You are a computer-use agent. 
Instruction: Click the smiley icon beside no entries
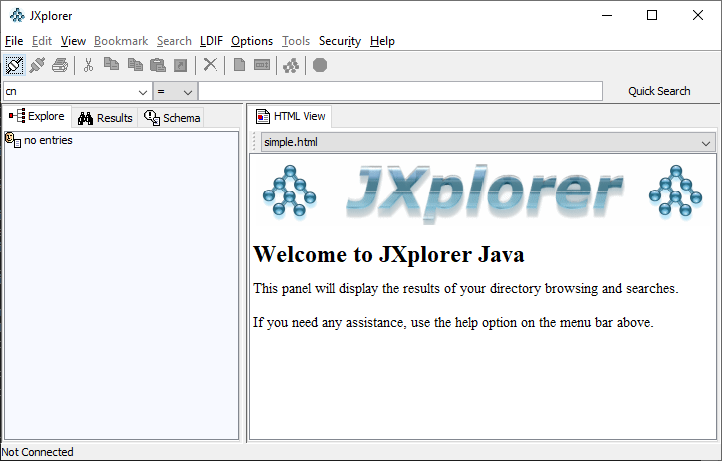point(12,140)
